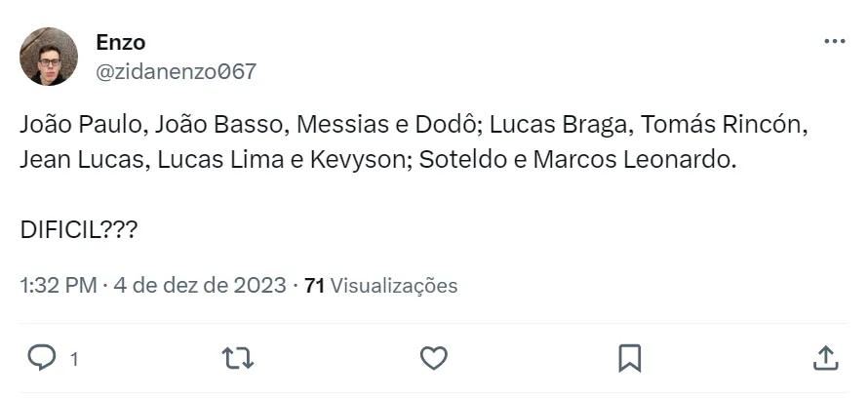Click the @zidanenzo067 handle
The width and height of the screenshot is (868, 399).
176,71
